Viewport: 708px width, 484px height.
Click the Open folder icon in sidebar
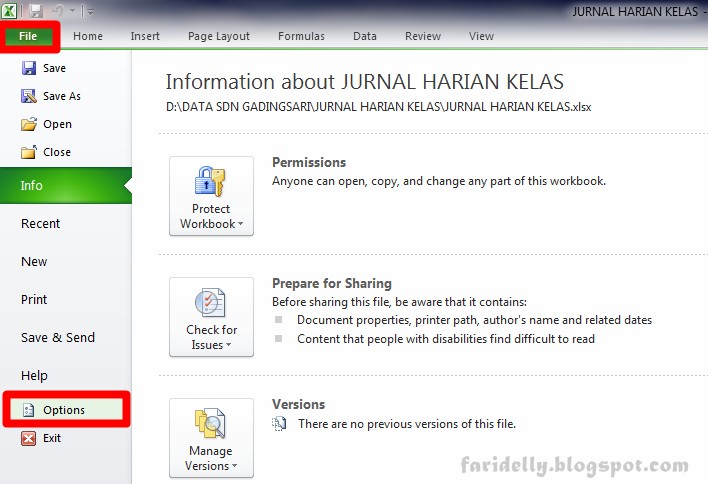(29, 124)
